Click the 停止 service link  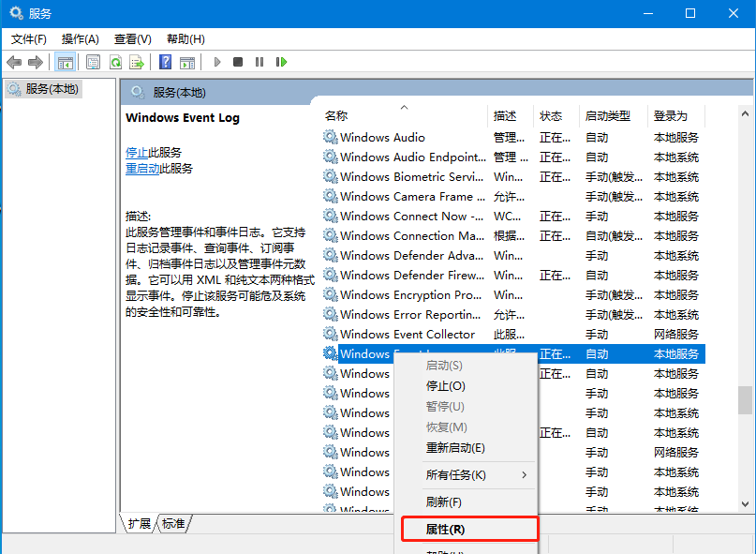coord(137,153)
